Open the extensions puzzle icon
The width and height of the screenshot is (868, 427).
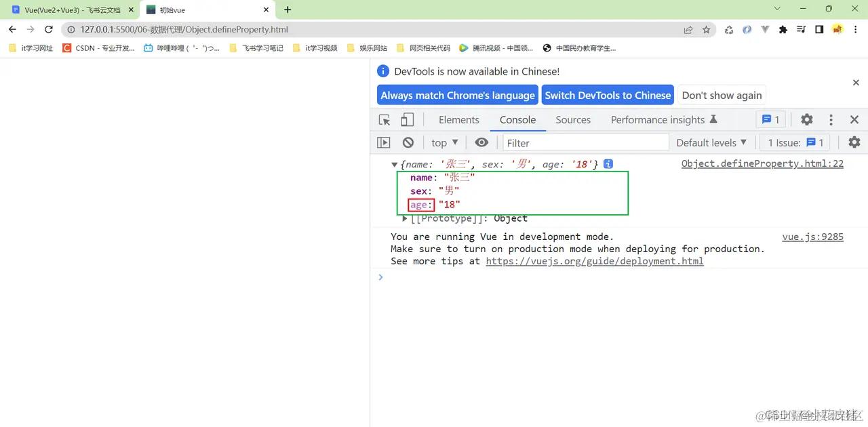click(x=783, y=30)
